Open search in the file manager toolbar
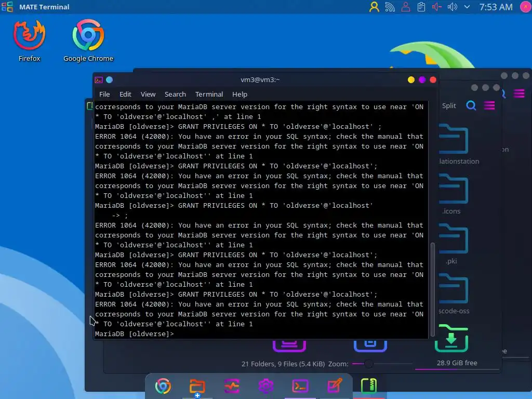This screenshot has width=532, height=399. pos(471,105)
